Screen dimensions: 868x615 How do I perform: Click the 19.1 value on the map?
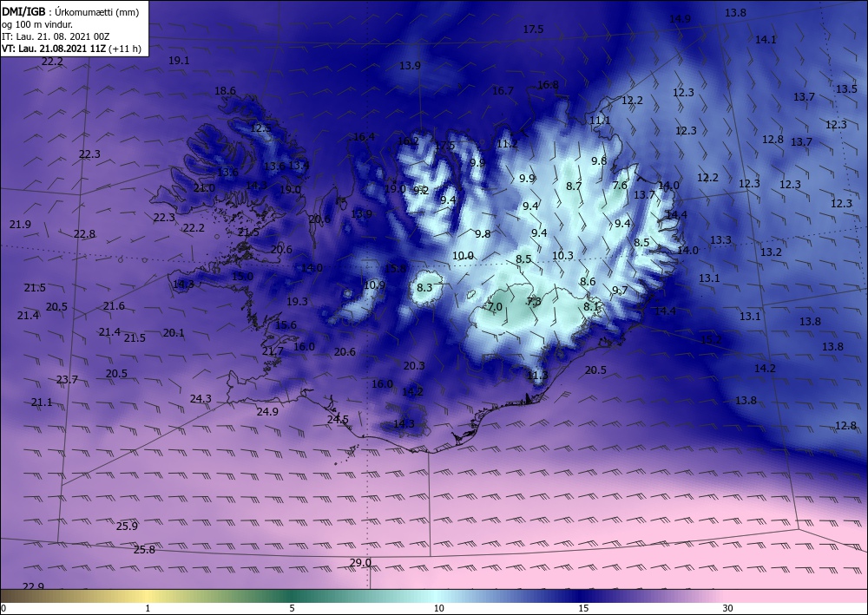coord(179,61)
